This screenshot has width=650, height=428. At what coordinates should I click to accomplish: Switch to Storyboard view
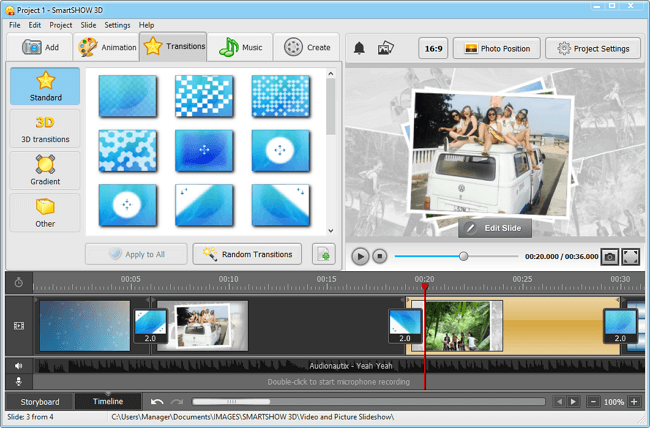click(40, 402)
